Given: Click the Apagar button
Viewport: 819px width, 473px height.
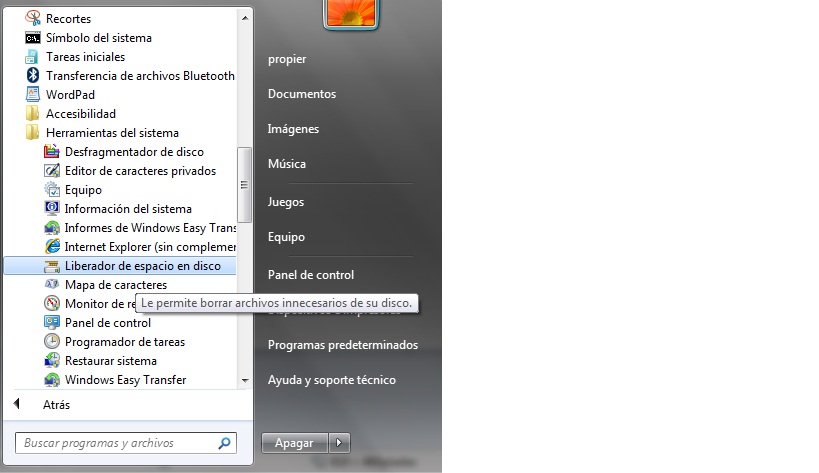Looking at the screenshot, I should coord(295,443).
